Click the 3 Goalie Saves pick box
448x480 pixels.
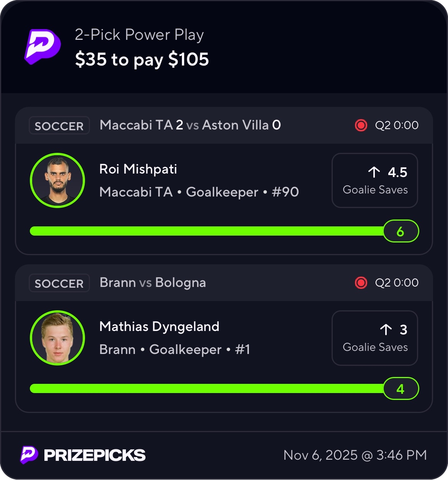[x=374, y=338]
